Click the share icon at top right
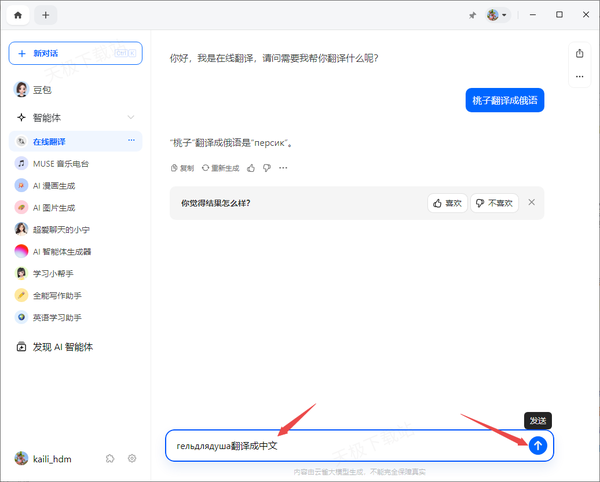The height and width of the screenshot is (482, 600). 579,53
